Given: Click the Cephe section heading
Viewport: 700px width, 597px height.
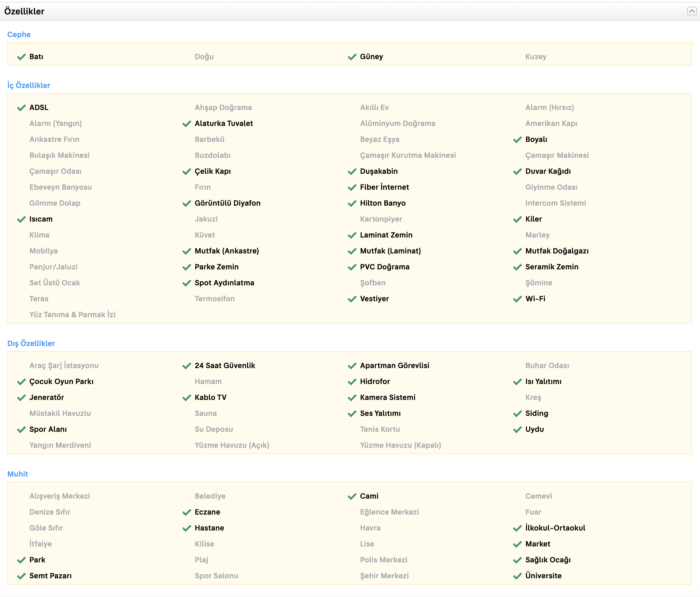Looking at the screenshot, I should coord(19,35).
